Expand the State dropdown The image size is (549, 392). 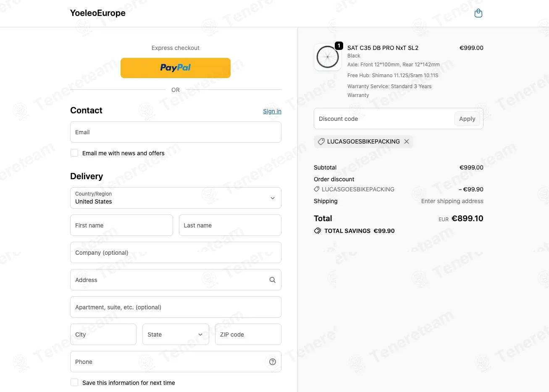point(176,335)
